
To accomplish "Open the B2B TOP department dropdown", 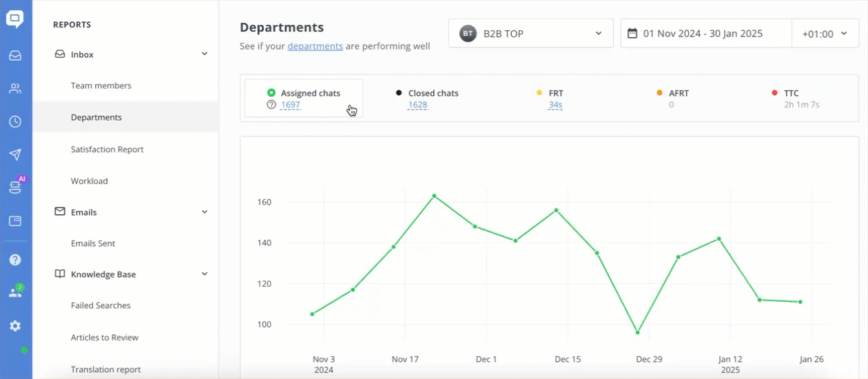I will (530, 33).
